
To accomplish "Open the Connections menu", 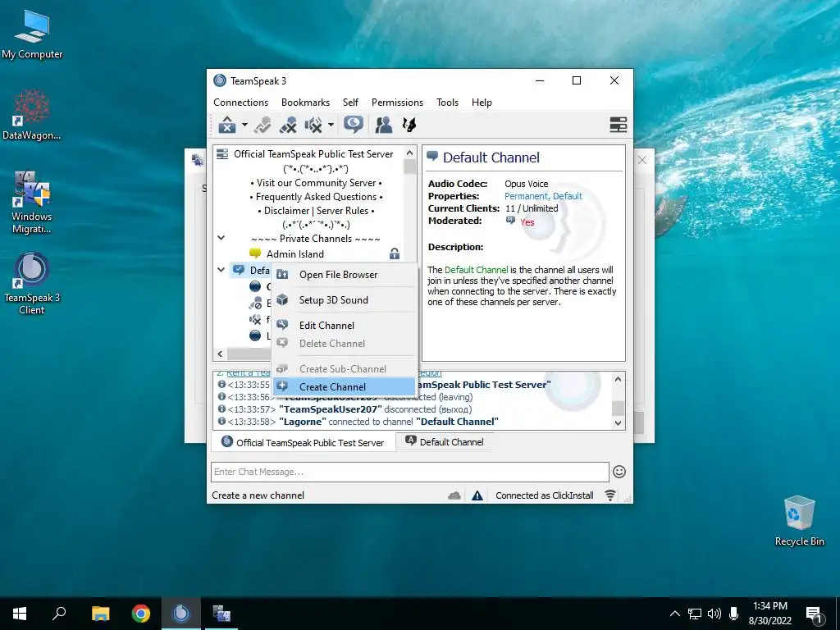I will (x=240, y=103).
